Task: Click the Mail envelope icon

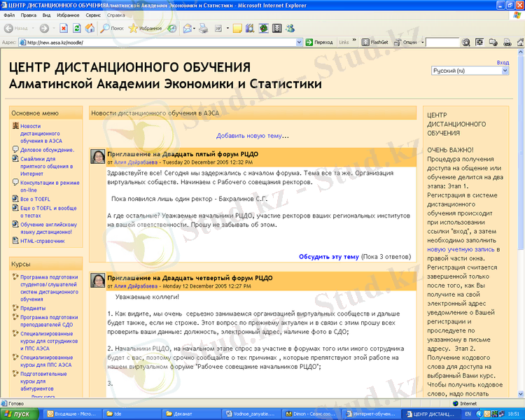Action: point(188,29)
